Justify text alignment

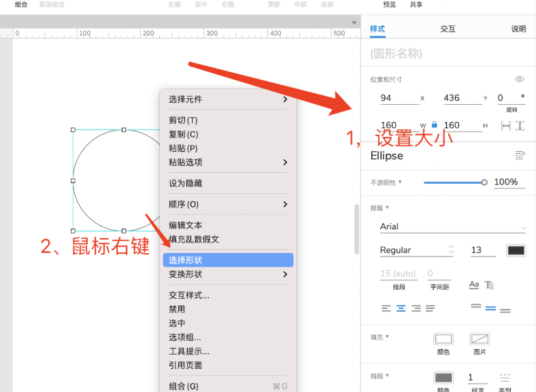431,308
